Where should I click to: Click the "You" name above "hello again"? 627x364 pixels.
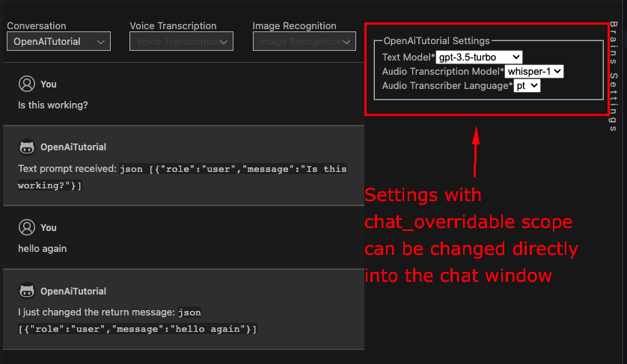click(x=49, y=228)
